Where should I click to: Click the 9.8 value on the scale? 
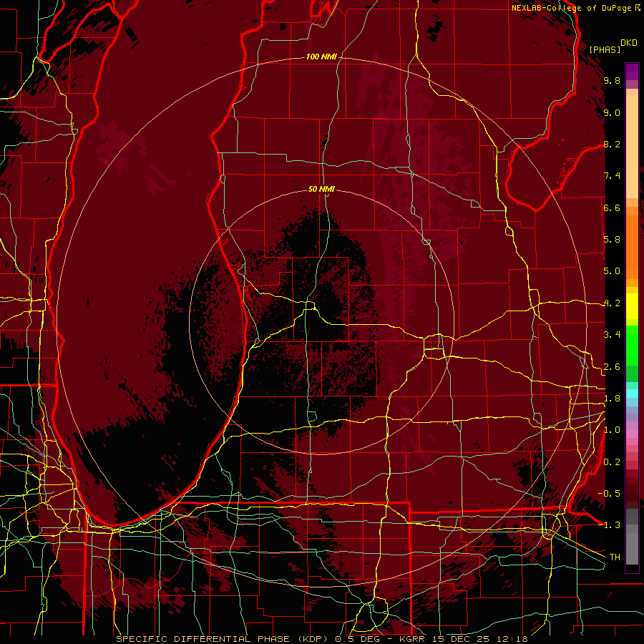[612, 80]
